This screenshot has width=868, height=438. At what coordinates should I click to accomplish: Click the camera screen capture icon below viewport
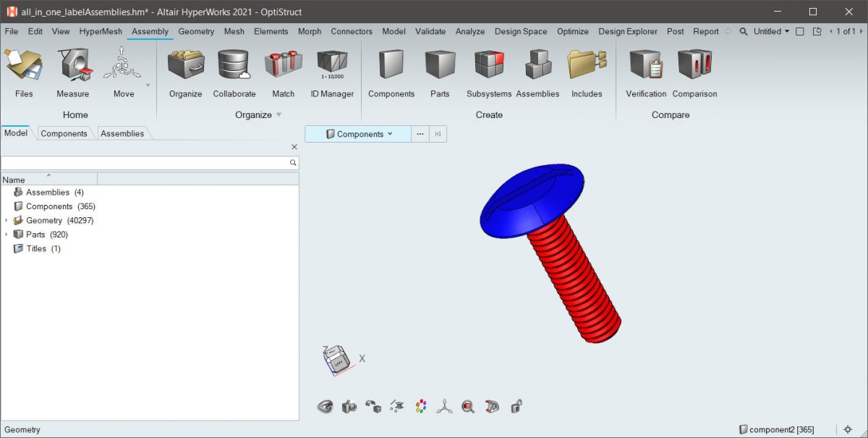(x=349, y=406)
